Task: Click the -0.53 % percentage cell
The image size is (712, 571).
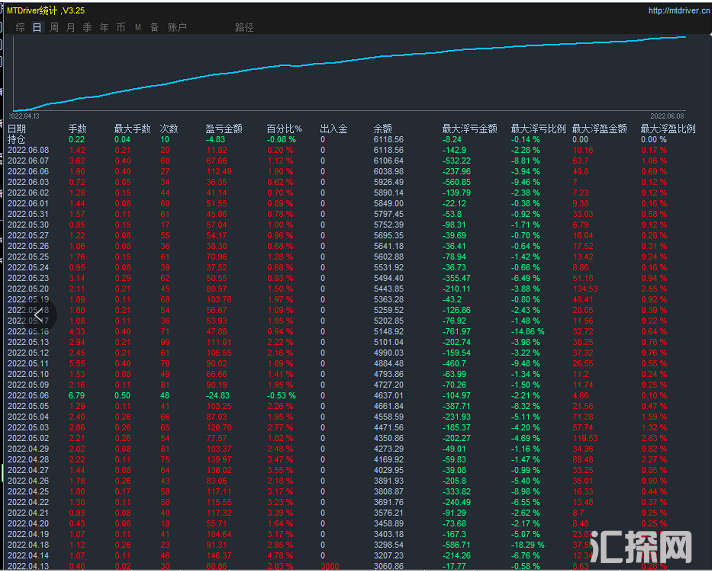Action: tap(281, 395)
